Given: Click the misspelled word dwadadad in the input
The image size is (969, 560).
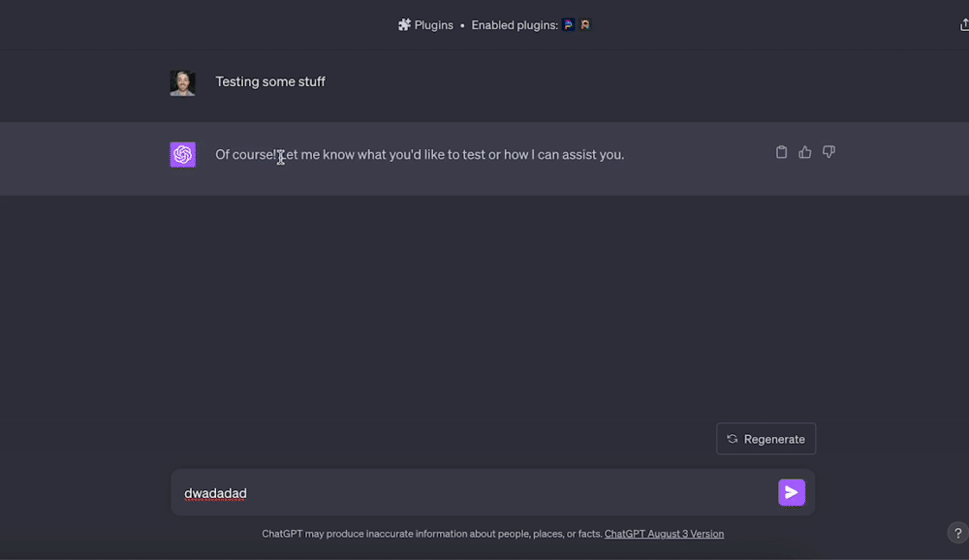Looking at the screenshot, I should tap(215, 493).
